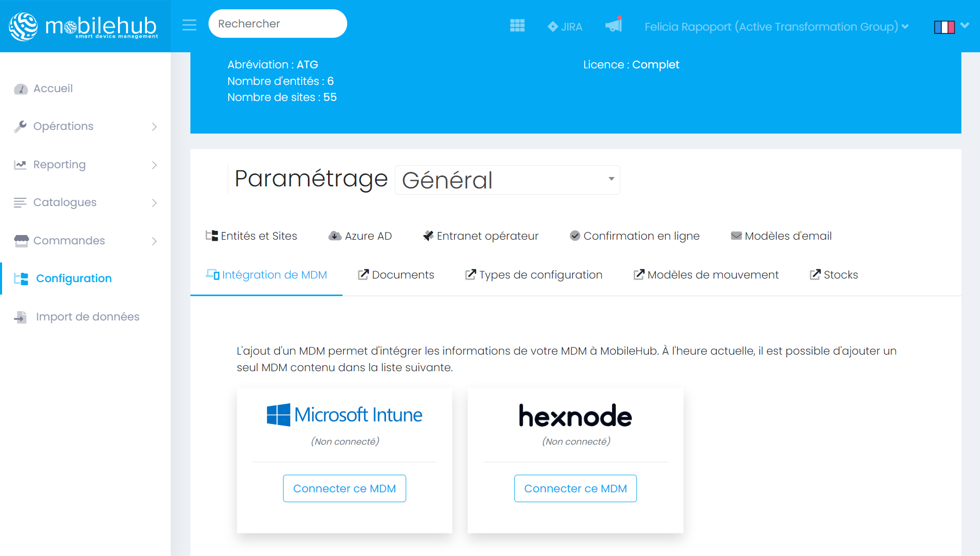Click the Entranet opérateur plug icon
Viewport: 980px width, 556px height.
pyautogui.click(x=428, y=236)
